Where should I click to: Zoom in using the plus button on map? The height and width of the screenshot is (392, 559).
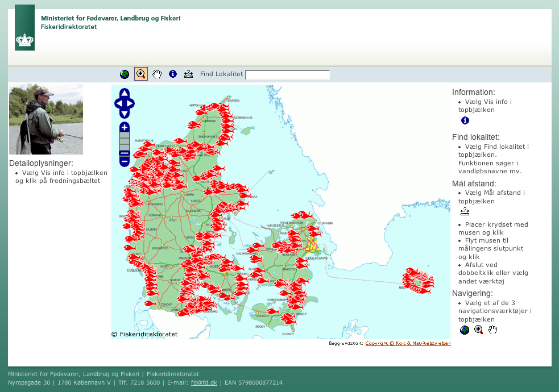click(125, 127)
